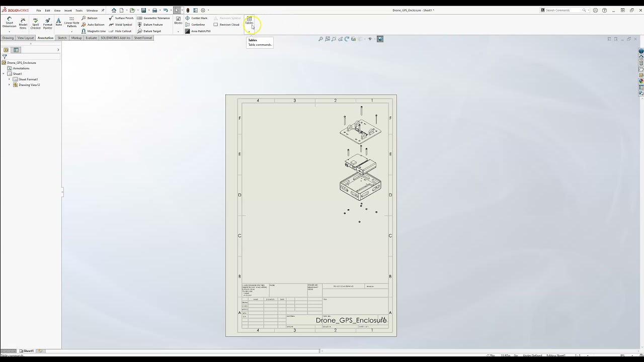Add a Magnetic Line

(x=93, y=31)
